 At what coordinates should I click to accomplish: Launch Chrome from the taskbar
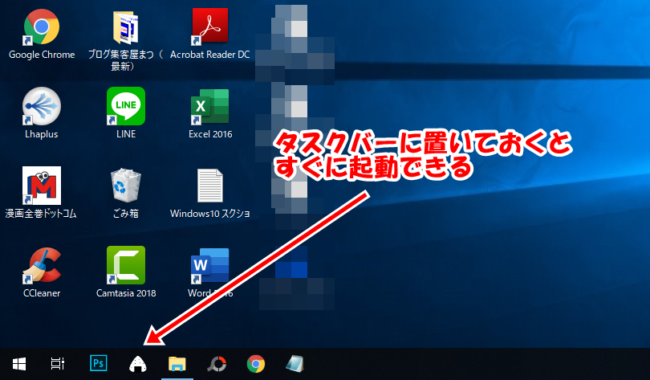click(256, 364)
